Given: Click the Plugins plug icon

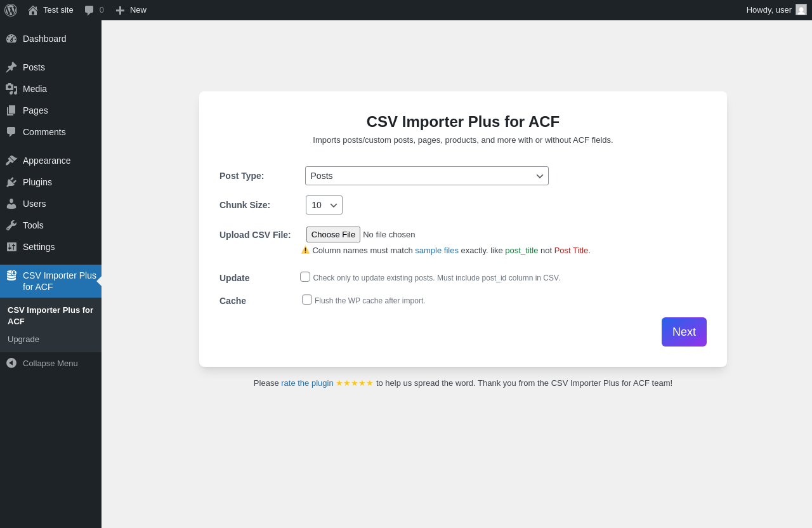Looking at the screenshot, I should [x=11, y=182].
